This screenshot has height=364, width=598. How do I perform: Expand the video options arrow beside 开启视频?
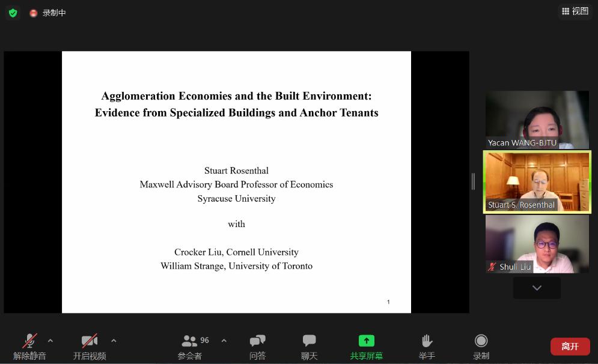coord(114,341)
